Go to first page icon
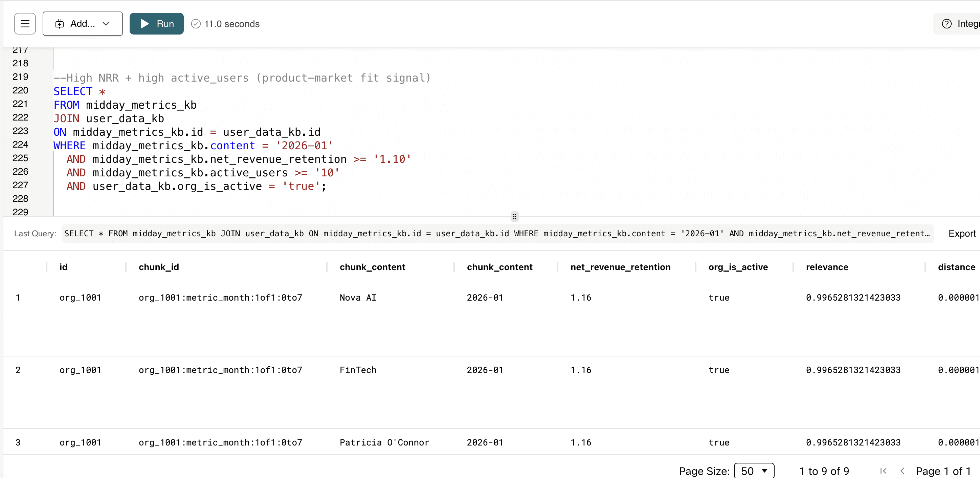The height and width of the screenshot is (478, 980). pyautogui.click(x=883, y=471)
